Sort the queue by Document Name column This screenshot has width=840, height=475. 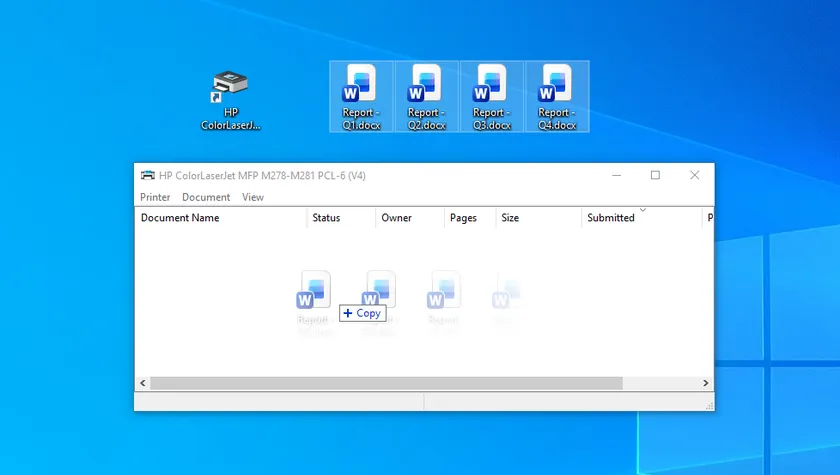click(221, 217)
